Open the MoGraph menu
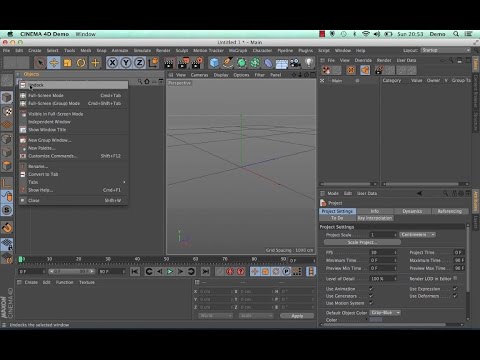480x360 pixels. pos(238,50)
